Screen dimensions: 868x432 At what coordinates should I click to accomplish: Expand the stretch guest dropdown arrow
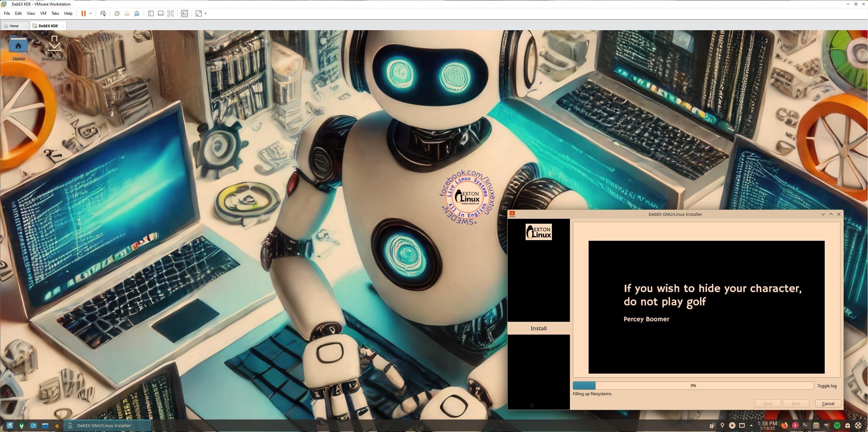pos(206,13)
